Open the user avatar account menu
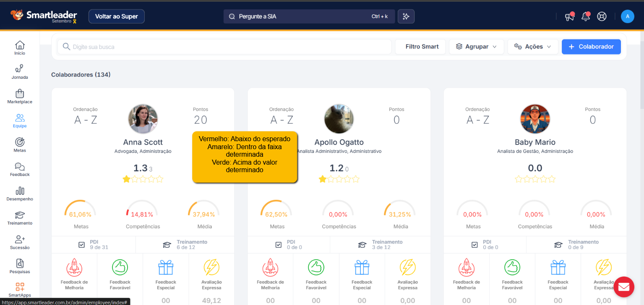Screen dimensions: 644x305 pos(627,17)
